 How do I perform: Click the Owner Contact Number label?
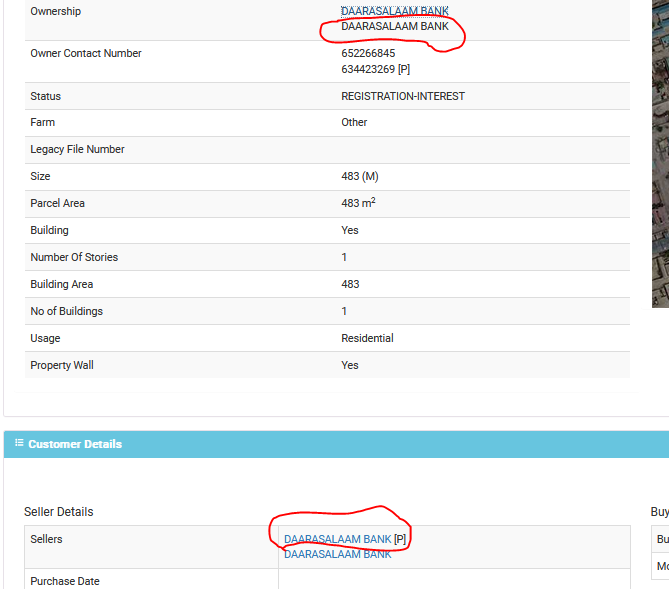click(86, 53)
